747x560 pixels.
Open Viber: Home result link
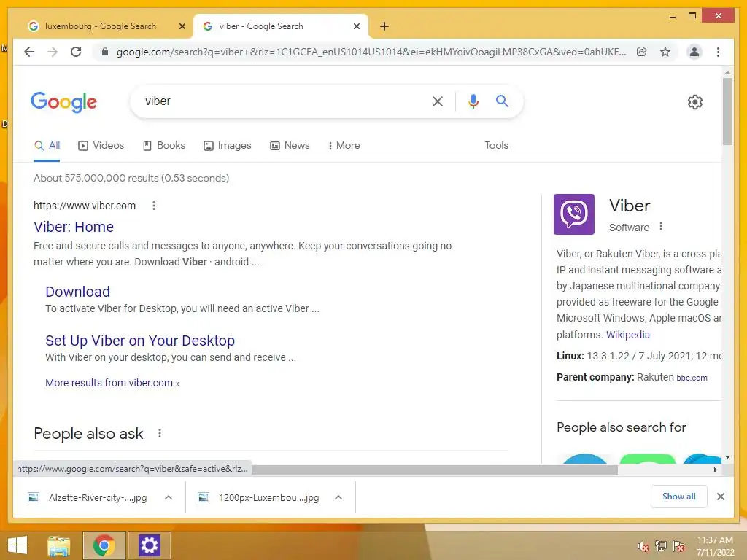(x=74, y=227)
